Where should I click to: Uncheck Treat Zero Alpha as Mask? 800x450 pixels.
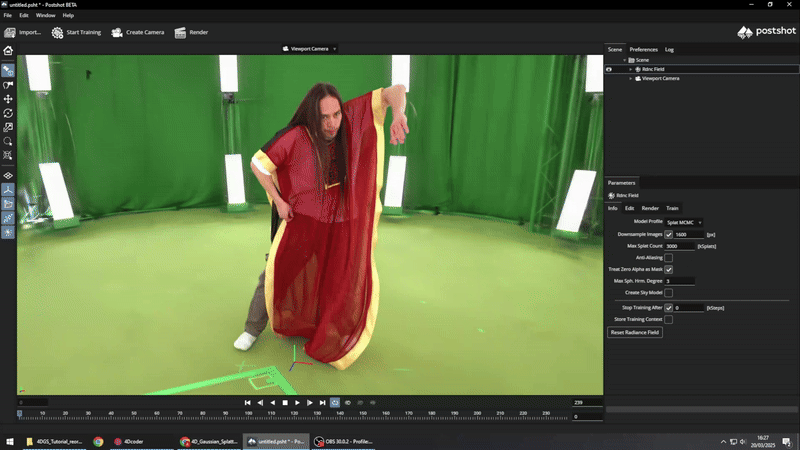[669, 270]
